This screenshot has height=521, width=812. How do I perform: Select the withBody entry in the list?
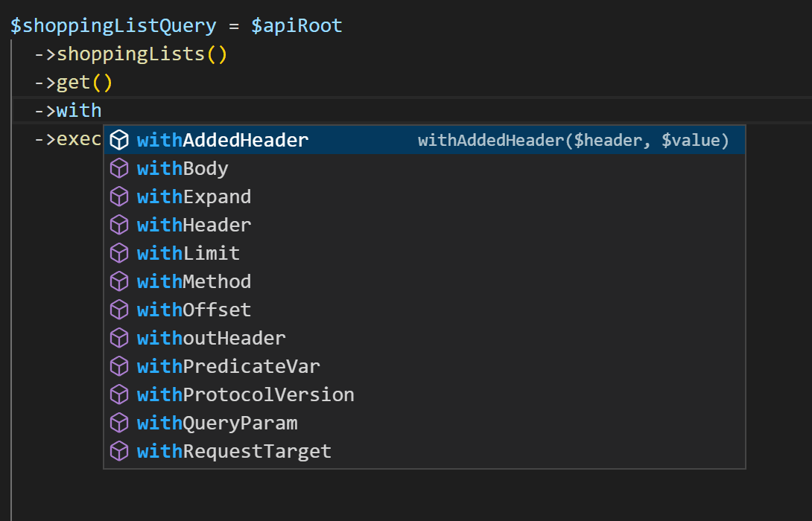pos(182,168)
